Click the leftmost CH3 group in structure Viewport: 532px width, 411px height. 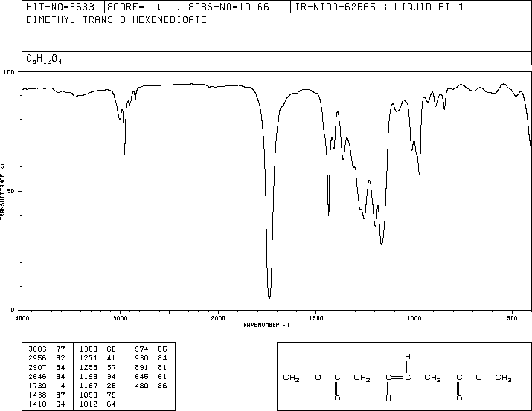pyautogui.click(x=292, y=378)
